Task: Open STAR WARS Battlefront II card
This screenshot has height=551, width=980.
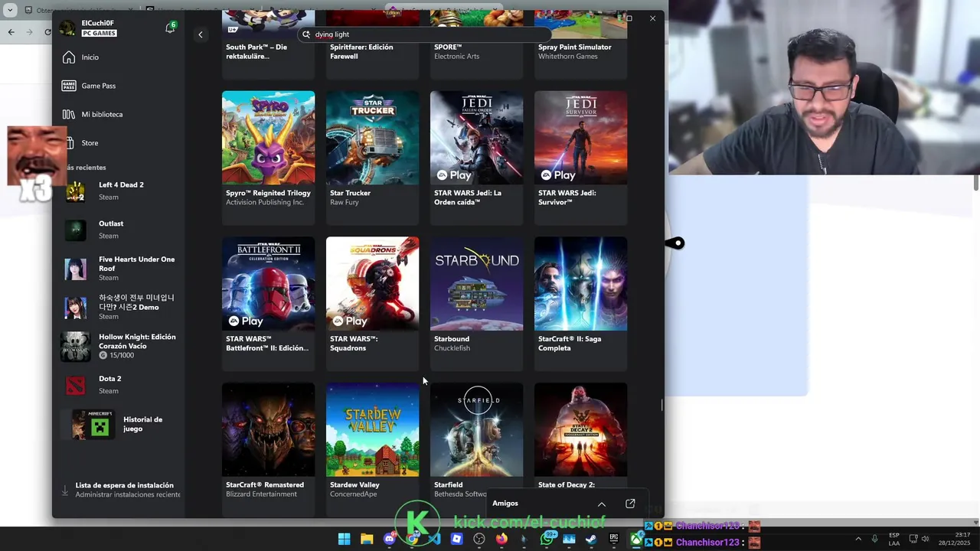Action: point(268,304)
